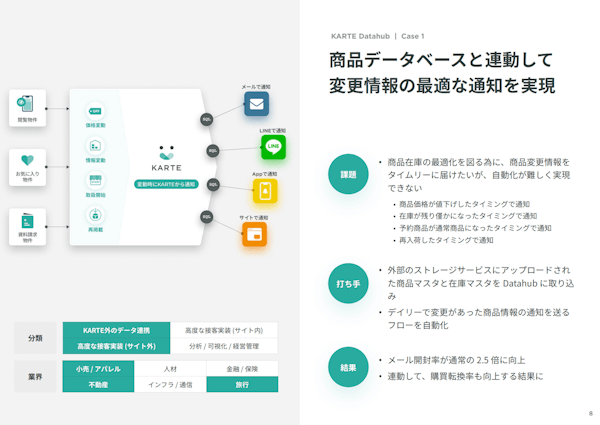600x425 pixels.
Task: Click the 打ち手 teal circle
Action: pyautogui.click(x=348, y=283)
